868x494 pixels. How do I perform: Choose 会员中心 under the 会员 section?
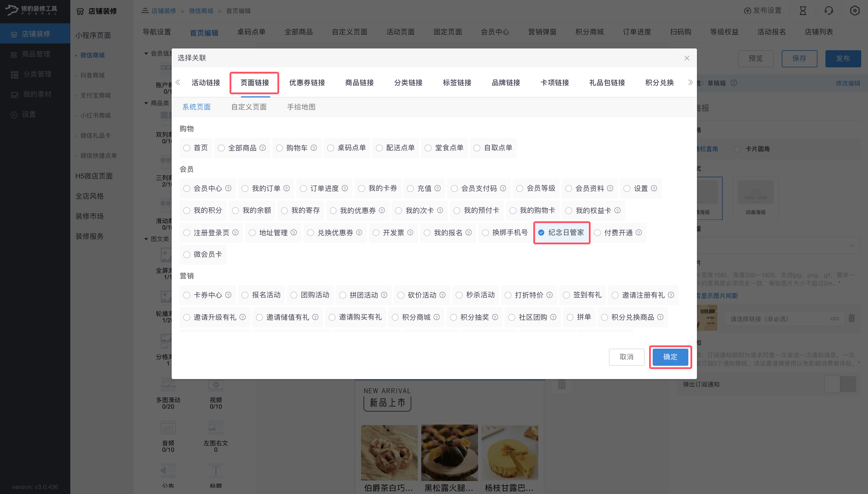point(187,188)
